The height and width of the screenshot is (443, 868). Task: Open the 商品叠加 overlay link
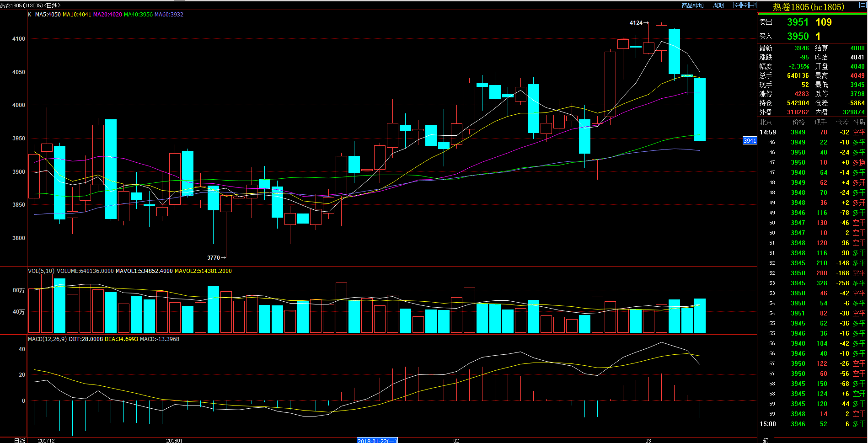tap(692, 5)
